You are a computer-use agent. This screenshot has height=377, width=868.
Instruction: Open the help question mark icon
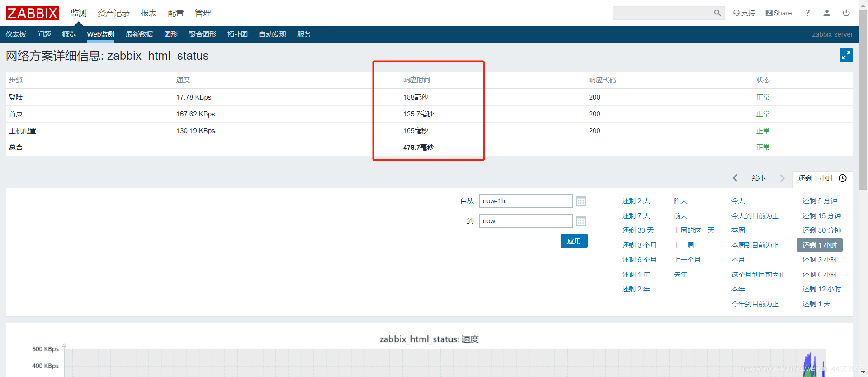[807, 13]
